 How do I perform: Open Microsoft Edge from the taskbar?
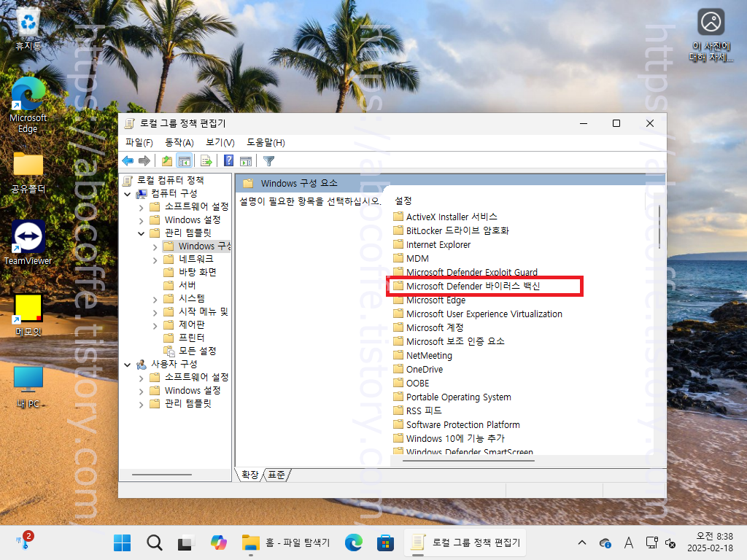tap(354, 542)
